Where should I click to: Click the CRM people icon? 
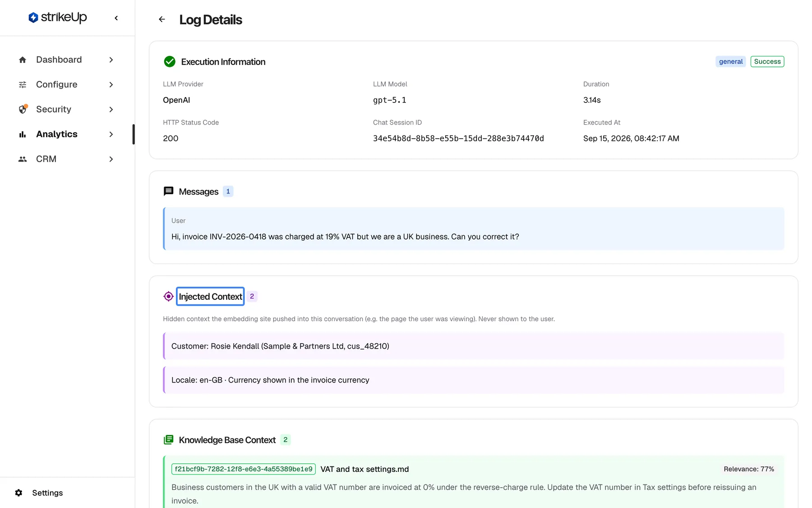[x=23, y=159]
